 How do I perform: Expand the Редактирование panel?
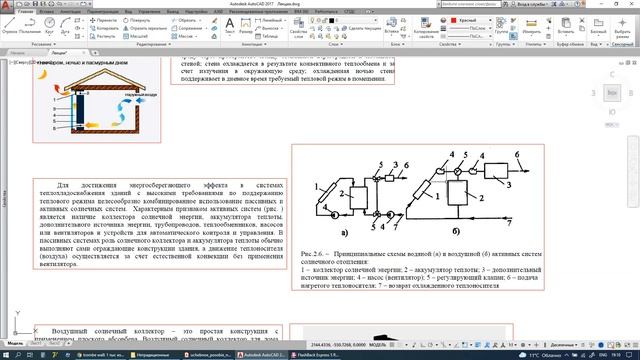coord(153,44)
